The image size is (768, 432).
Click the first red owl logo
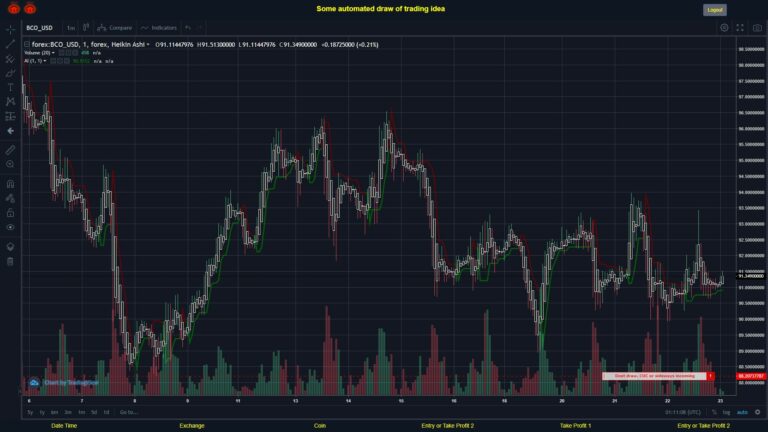coord(14,8)
